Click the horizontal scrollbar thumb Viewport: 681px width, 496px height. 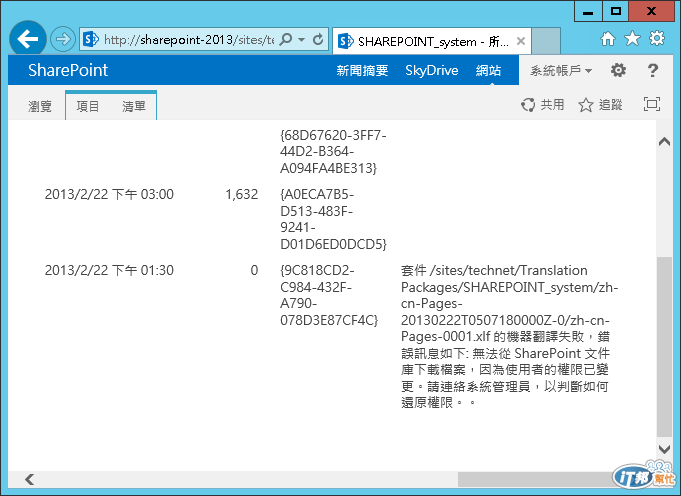click(x=536, y=479)
